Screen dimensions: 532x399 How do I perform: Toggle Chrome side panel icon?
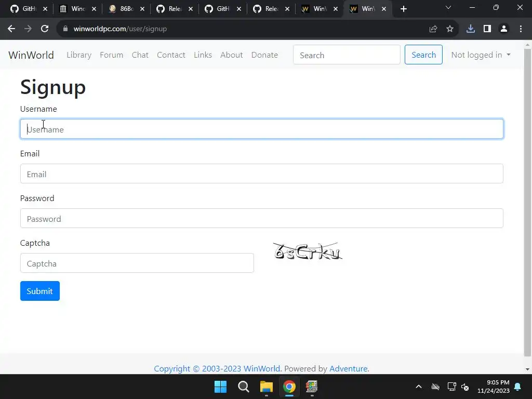(x=487, y=29)
